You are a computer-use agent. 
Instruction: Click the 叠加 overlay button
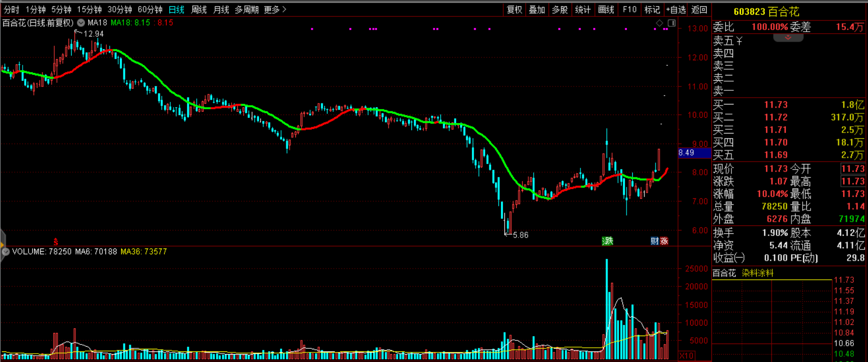(x=537, y=9)
